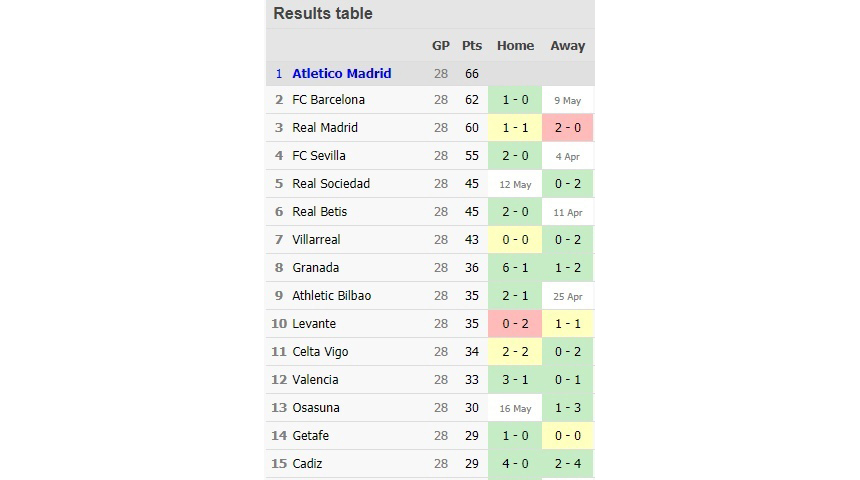This screenshot has width=860, height=480.
Task: Select the 9 May Barcelona away fixture
Action: 568,100
